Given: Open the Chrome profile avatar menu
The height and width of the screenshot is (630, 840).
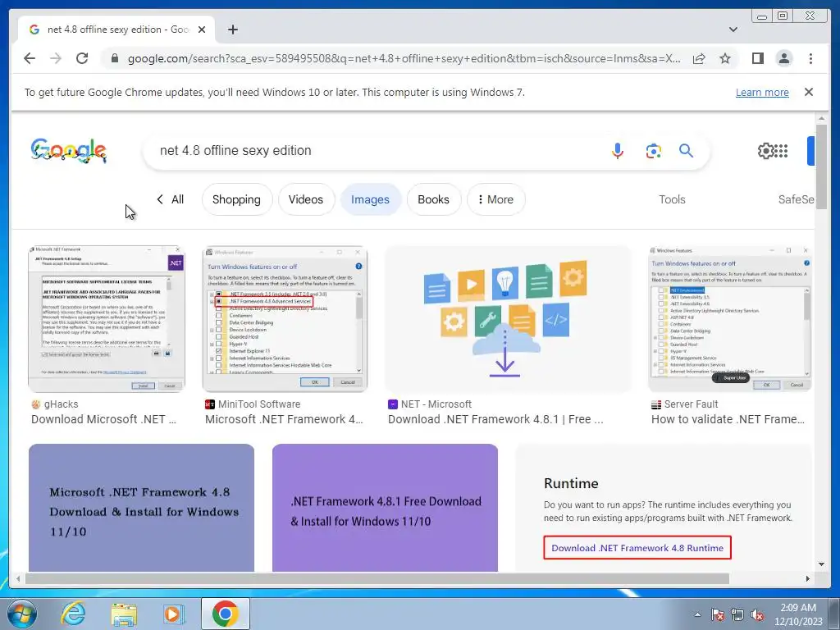Looking at the screenshot, I should point(784,58).
